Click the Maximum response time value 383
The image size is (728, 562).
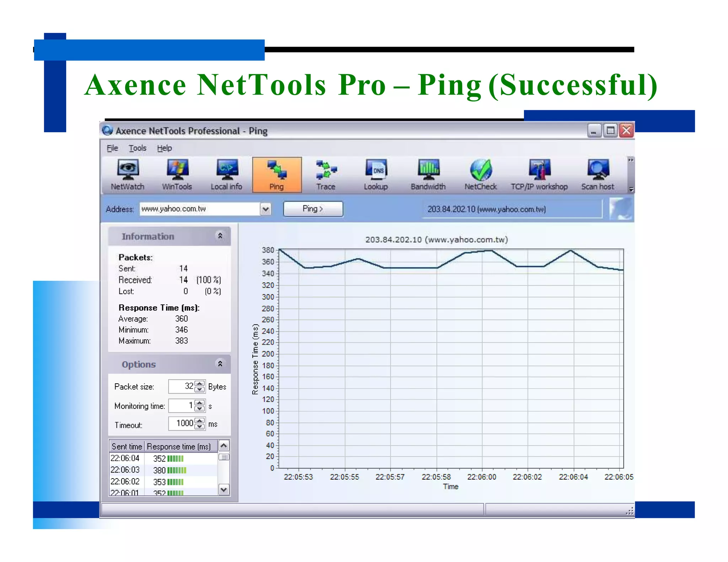click(182, 341)
